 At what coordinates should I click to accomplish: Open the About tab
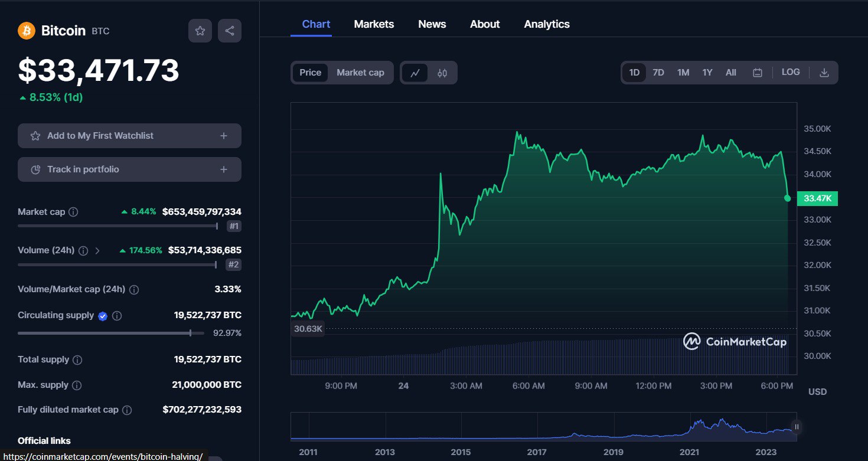(485, 24)
